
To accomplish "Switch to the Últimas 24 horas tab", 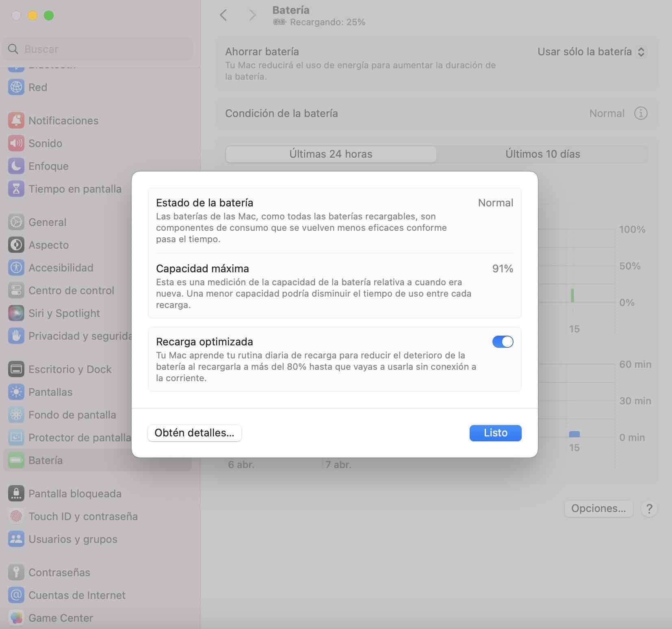I will tap(331, 154).
